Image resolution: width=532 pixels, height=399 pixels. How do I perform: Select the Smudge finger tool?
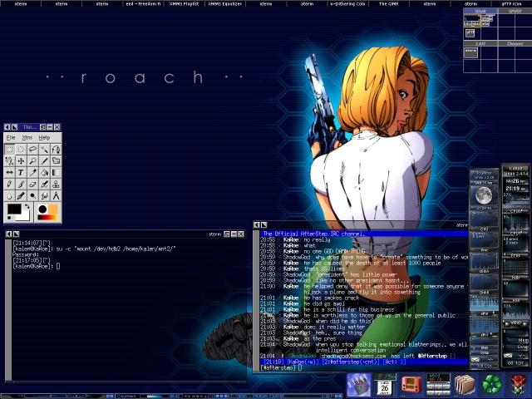(44, 196)
